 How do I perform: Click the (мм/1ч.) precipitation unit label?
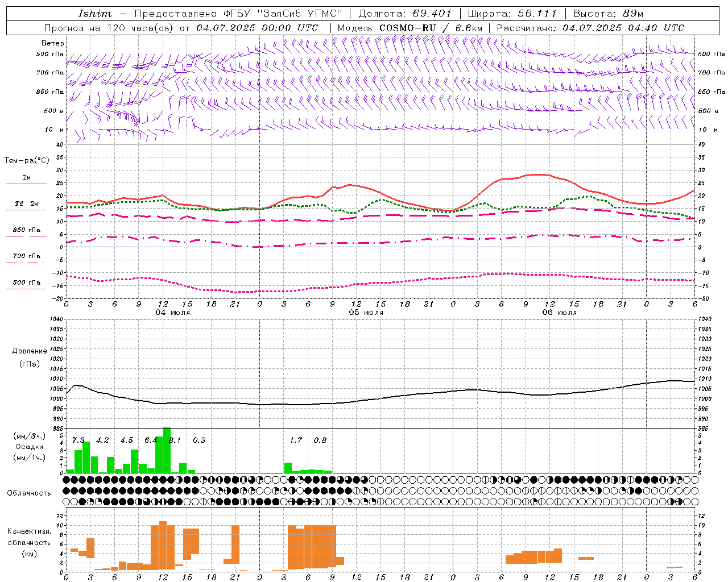(x=30, y=457)
